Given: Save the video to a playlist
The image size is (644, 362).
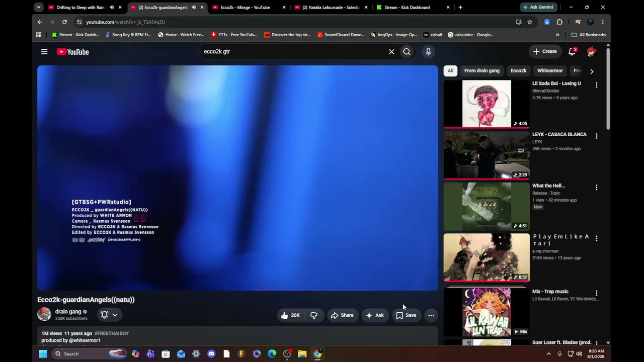Looking at the screenshot, I should coord(407,315).
